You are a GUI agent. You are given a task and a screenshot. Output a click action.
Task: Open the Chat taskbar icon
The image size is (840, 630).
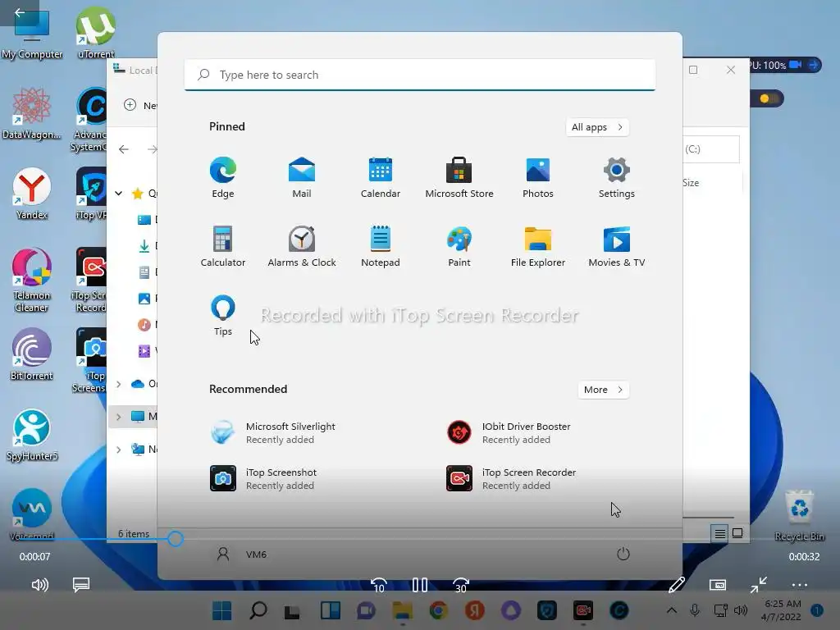click(366, 610)
